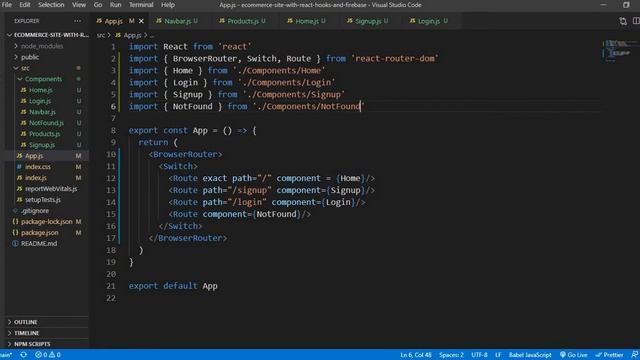Expand the public folder
640x360 pixels.
[30, 57]
